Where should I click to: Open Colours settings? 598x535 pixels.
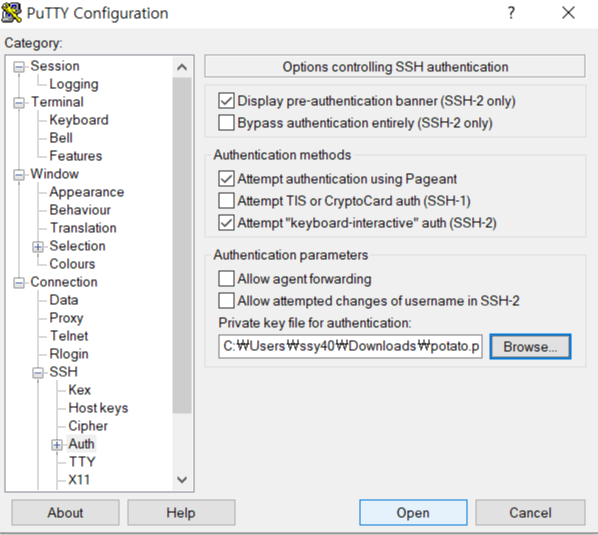(x=72, y=264)
